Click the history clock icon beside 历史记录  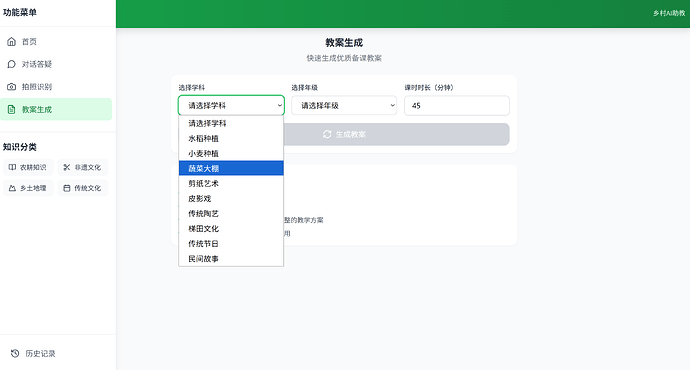[x=15, y=353]
